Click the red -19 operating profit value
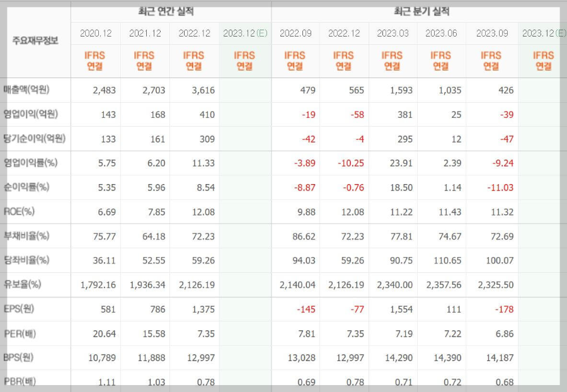 coord(309,115)
